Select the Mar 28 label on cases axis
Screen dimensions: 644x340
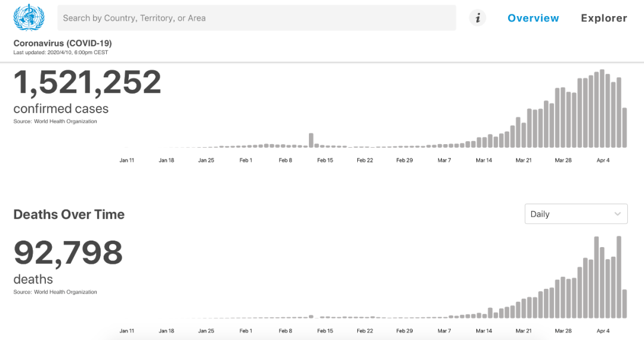pos(563,160)
